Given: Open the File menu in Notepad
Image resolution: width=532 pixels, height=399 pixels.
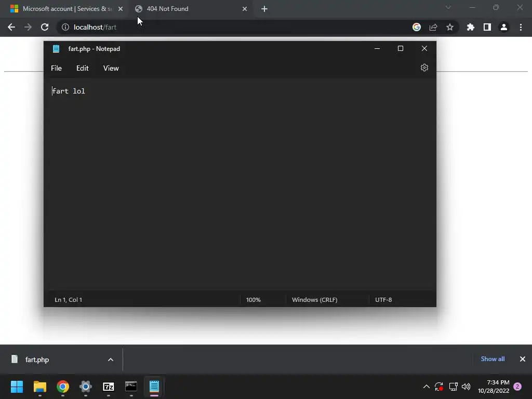Looking at the screenshot, I should click(x=56, y=68).
